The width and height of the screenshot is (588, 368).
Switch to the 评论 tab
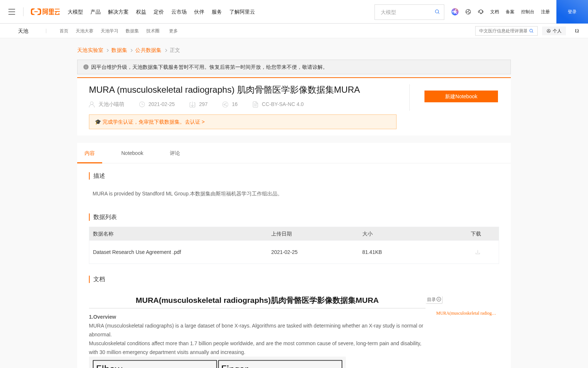(175, 153)
